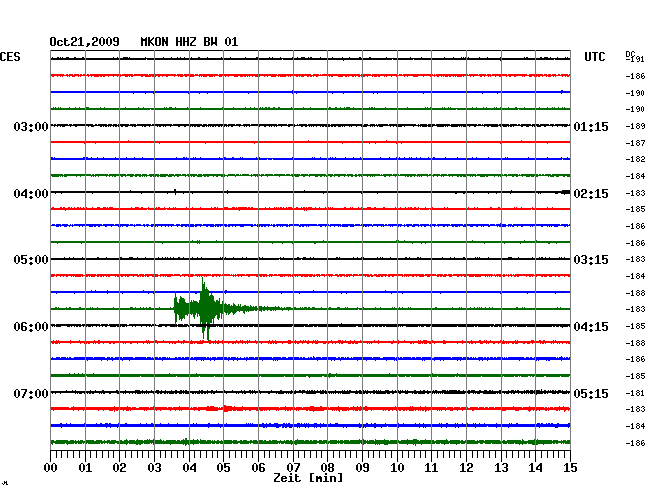Click the 04:00 local time label
650x494 pixels.
click(31, 194)
